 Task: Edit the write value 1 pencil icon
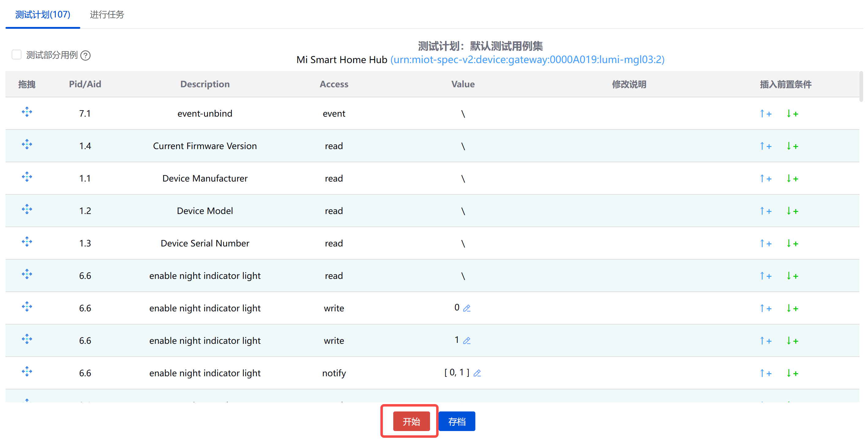467,341
